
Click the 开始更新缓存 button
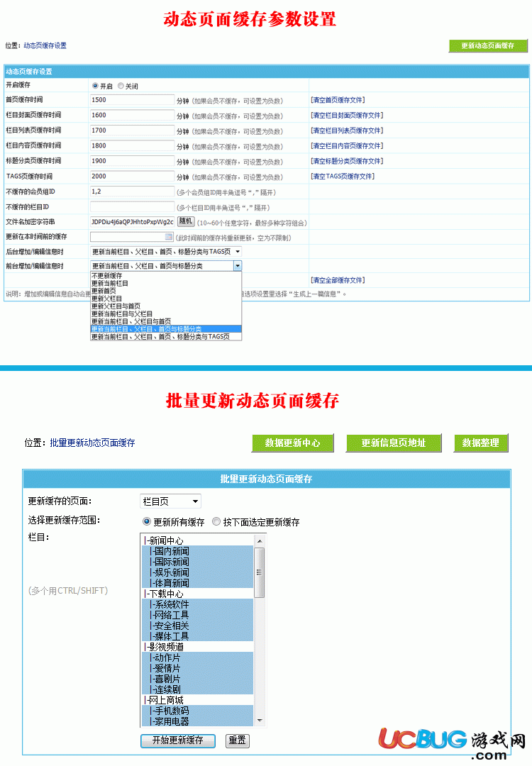178,740
